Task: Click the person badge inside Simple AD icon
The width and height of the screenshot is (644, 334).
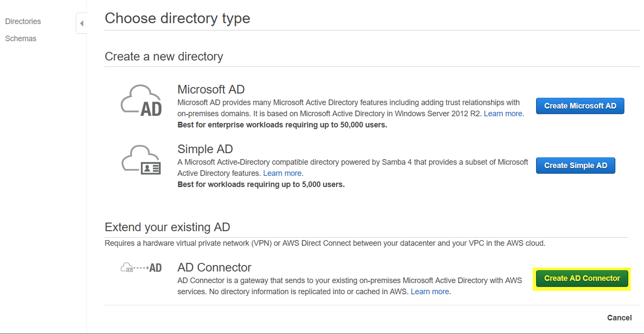Action: 151,168
